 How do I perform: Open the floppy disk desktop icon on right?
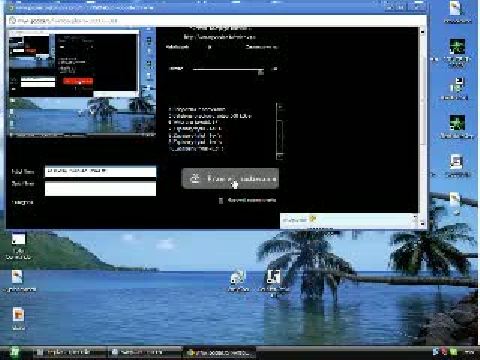tap(457, 85)
